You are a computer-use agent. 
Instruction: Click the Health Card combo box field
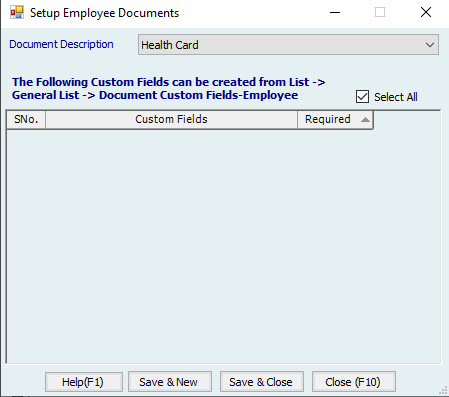click(x=288, y=45)
